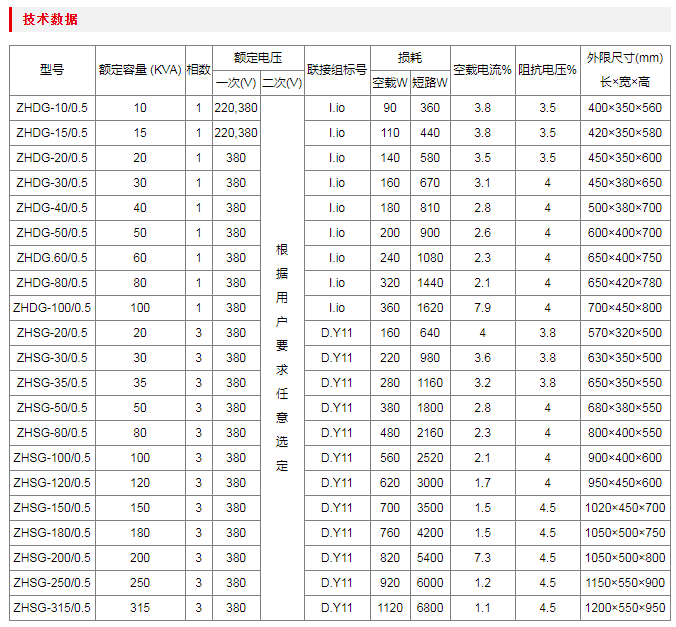Click the 型号 column header
676x627 pixels.
52,70
